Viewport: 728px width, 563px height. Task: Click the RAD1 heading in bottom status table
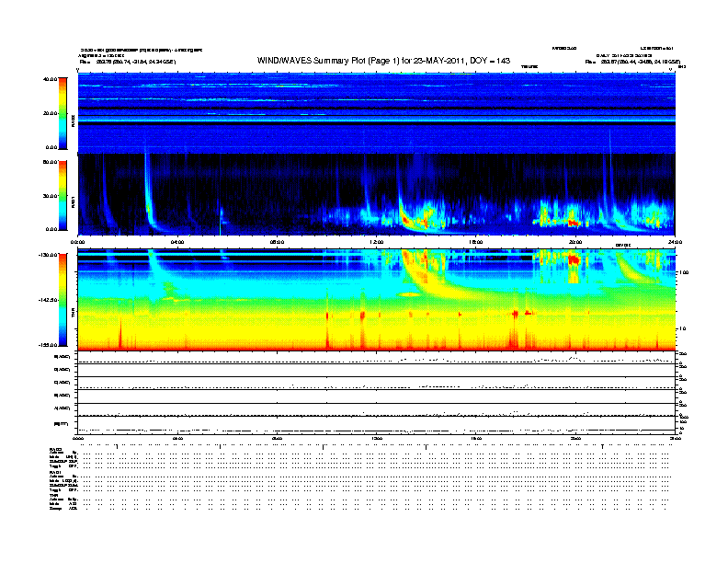point(55,473)
